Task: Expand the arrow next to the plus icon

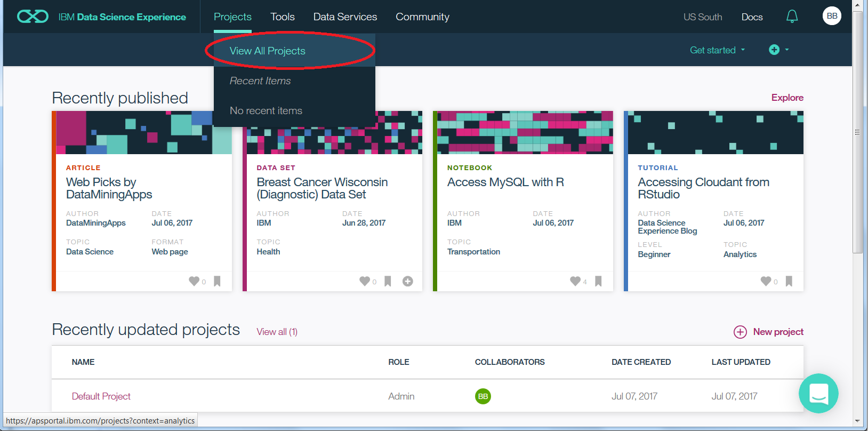Action: point(787,50)
